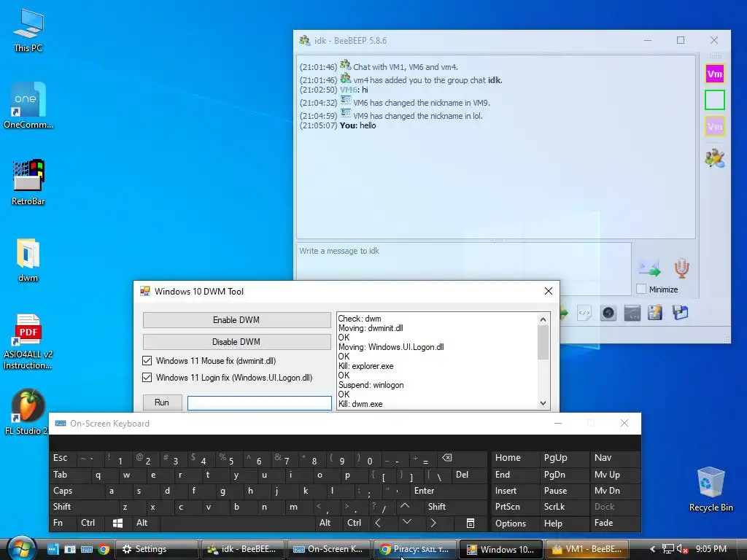
Task: Uncheck Windows 11 Mouse fix (dwminit.dll)
Action: (x=147, y=360)
